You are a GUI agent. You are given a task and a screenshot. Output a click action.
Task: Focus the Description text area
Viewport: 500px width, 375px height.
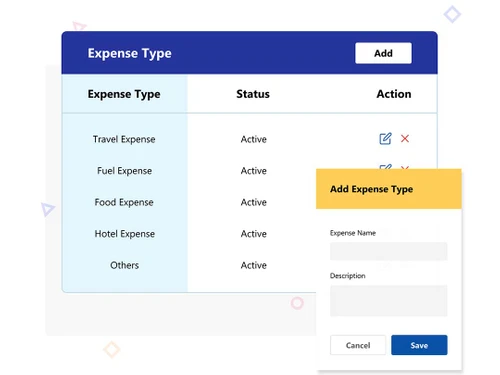point(389,301)
